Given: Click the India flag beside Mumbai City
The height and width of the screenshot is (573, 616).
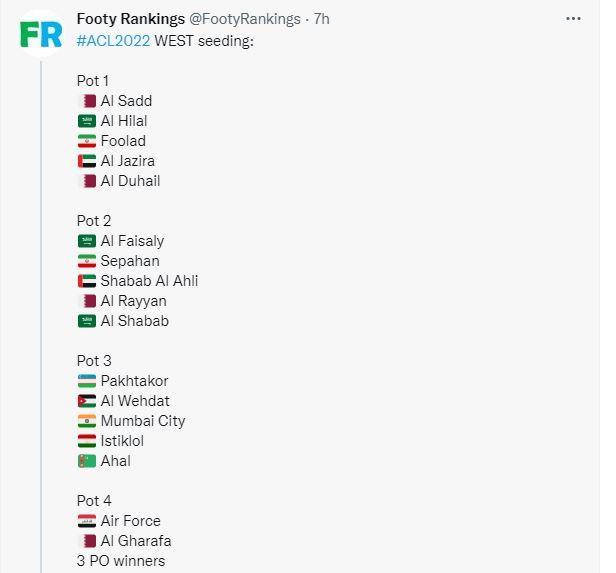Looking at the screenshot, I should coord(87,421).
